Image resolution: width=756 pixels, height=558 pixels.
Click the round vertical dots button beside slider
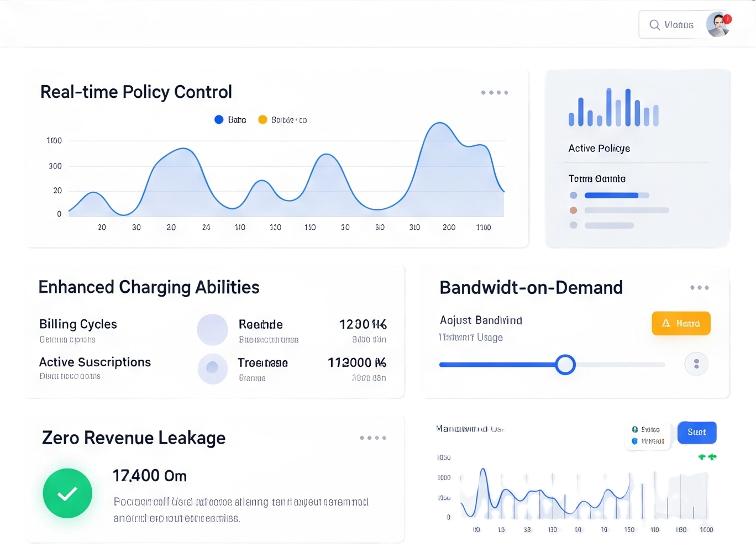(696, 364)
